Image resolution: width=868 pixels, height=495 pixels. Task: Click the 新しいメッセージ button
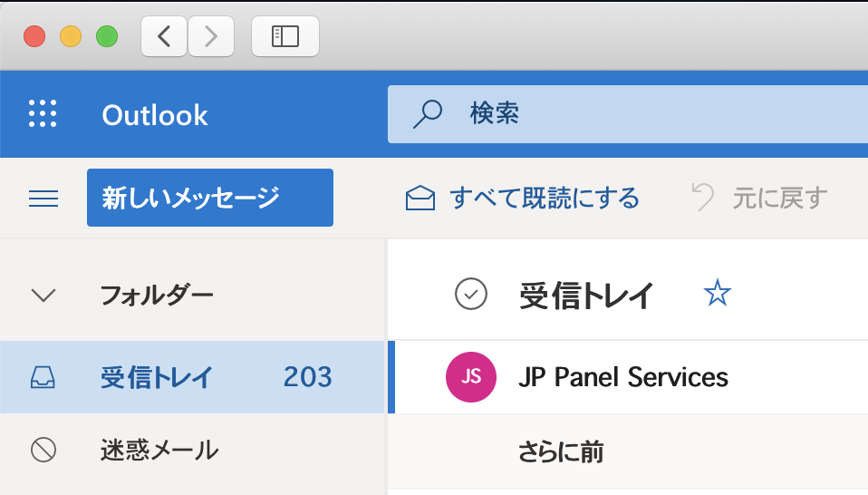pyautogui.click(x=209, y=198)
